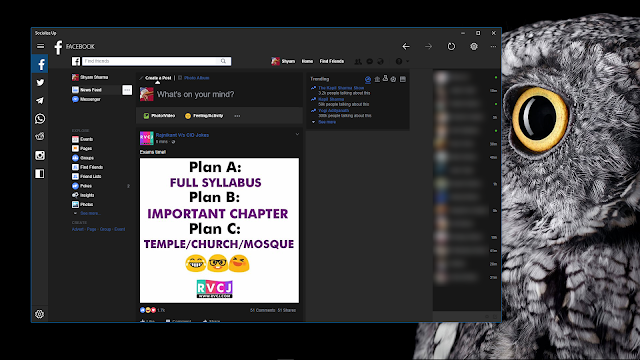Open The Kapil Sharma Show trending topic

tap(341, 88)
